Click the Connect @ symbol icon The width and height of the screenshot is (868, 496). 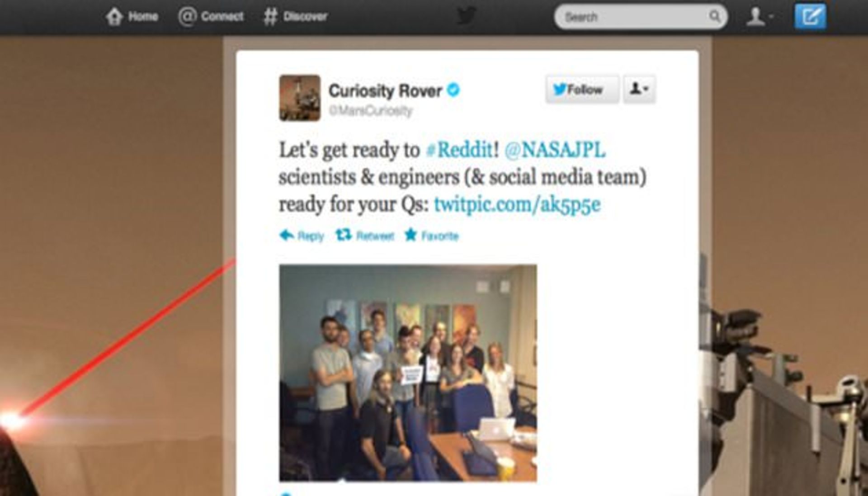187,17
